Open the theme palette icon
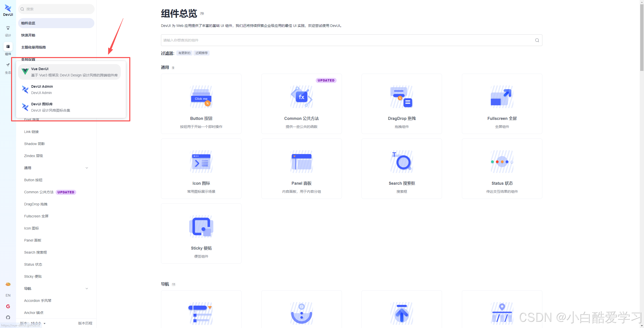 pyautogui.click(x=8, y=284)
